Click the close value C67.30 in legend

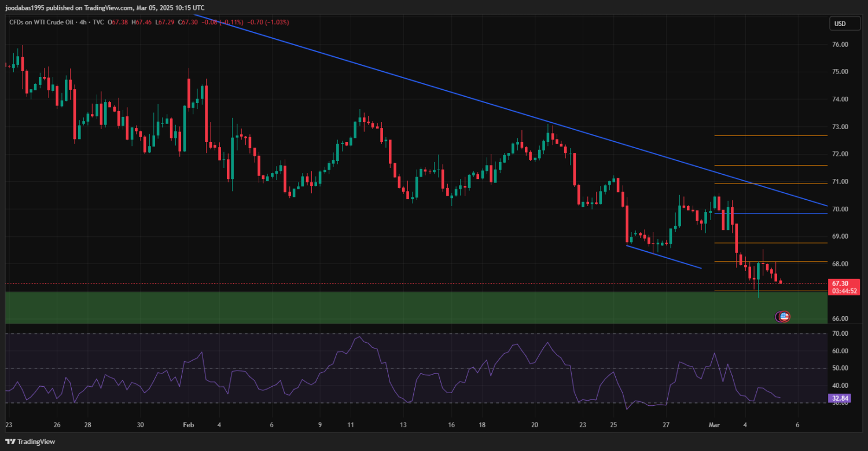[x=188, y=22]
